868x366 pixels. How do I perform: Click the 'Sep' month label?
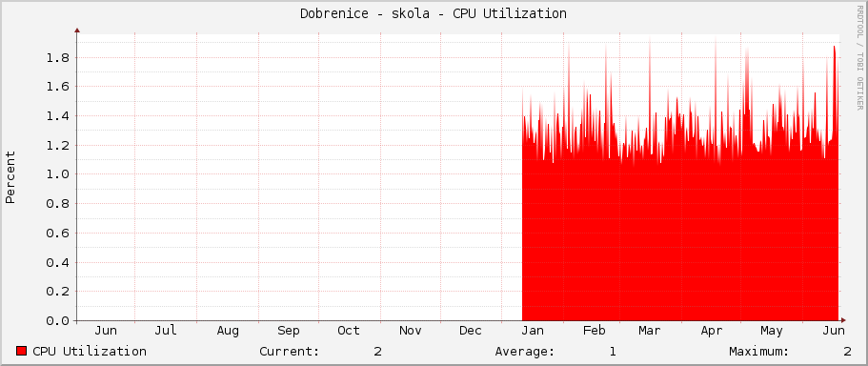(x=289, y=331)
